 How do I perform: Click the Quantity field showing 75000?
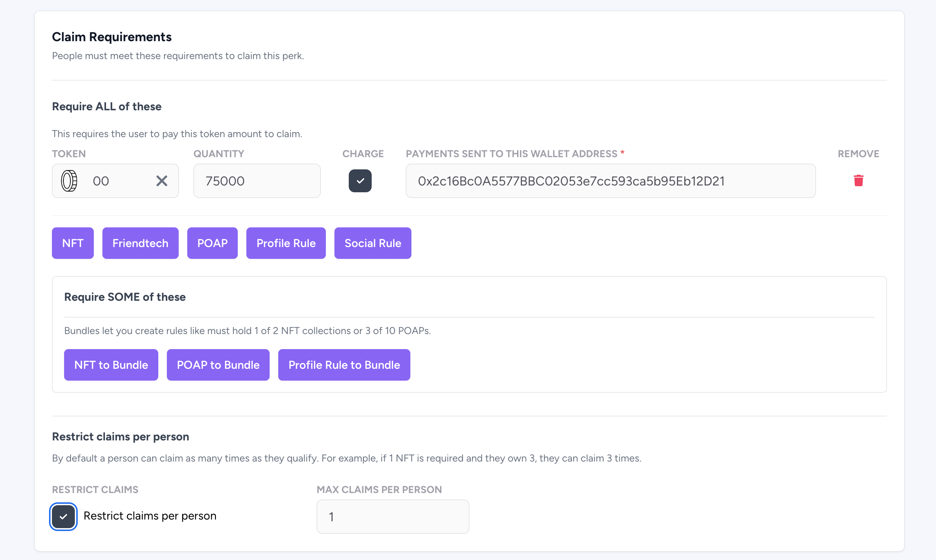point(257,181)
